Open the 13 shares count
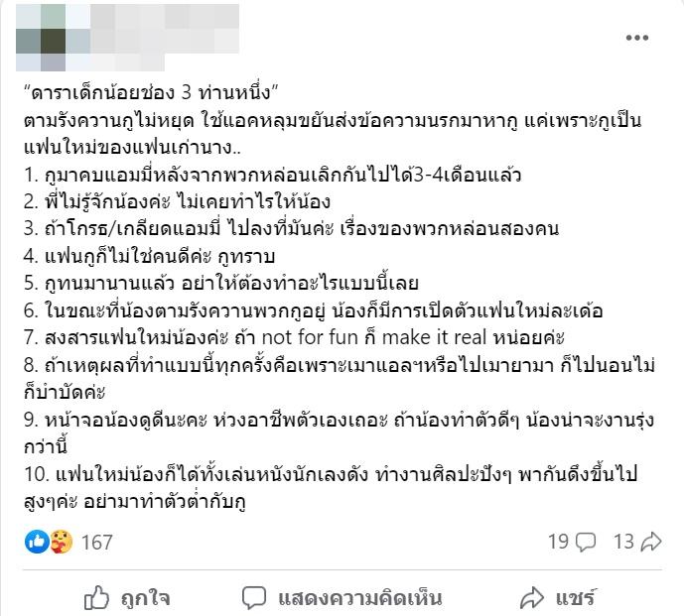Screen dimensions: 684x616 coord(623,542)
